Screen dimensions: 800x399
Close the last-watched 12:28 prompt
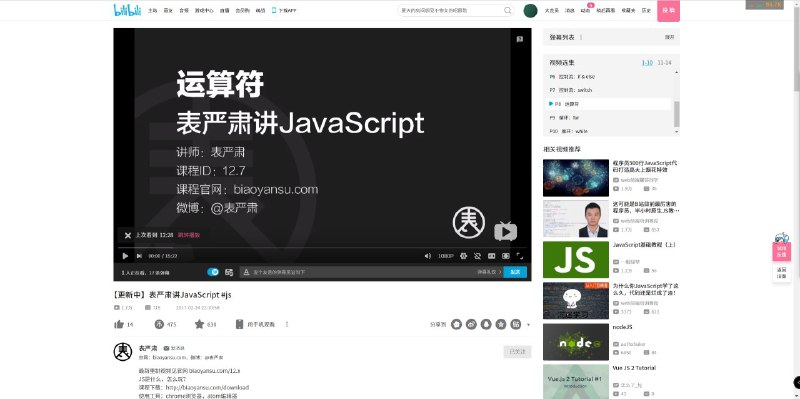click(128, 235)
